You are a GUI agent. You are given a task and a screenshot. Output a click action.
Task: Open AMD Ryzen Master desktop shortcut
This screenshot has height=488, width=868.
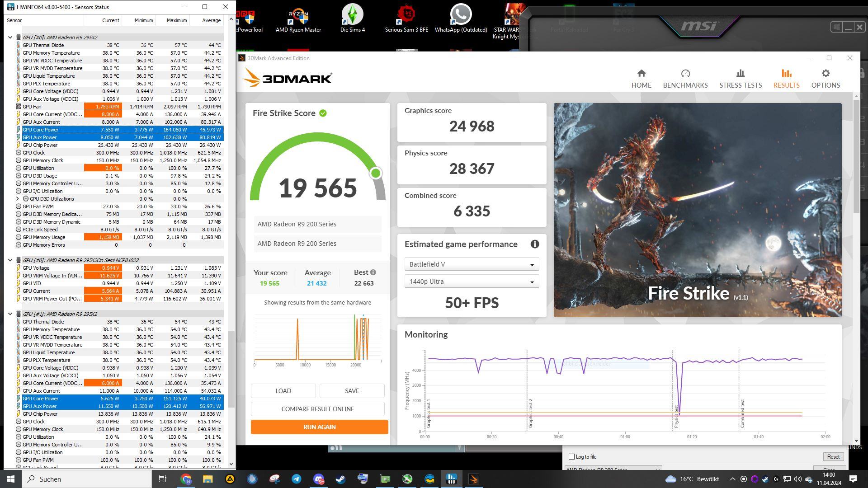pyautogui.click(x=298, y=19)
